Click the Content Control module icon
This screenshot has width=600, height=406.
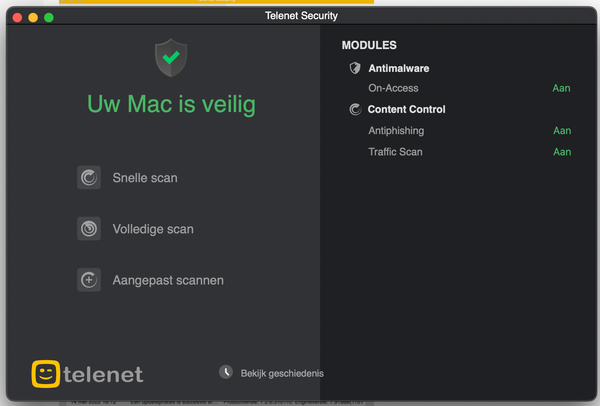[354, 109]
